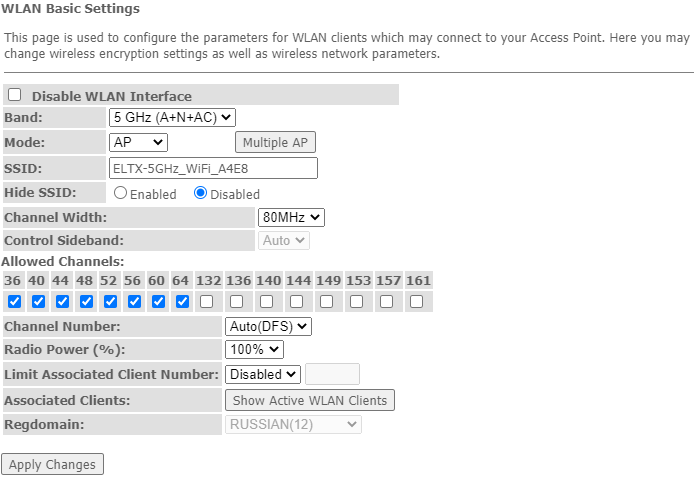Viewport: 694px width, 479px height.
Task: Click the Multiple AP button
Action: [x=275, y=143]
